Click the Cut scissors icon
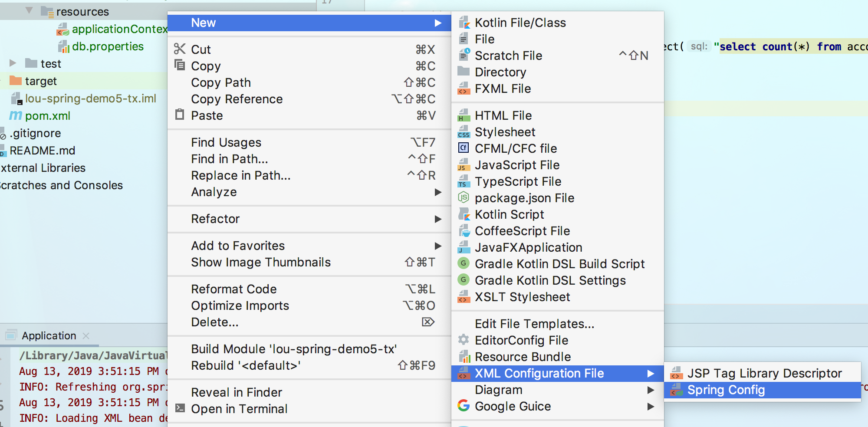The height and width of the screenshot is (427, 868). pyautogui.click(x=180, y=49)
